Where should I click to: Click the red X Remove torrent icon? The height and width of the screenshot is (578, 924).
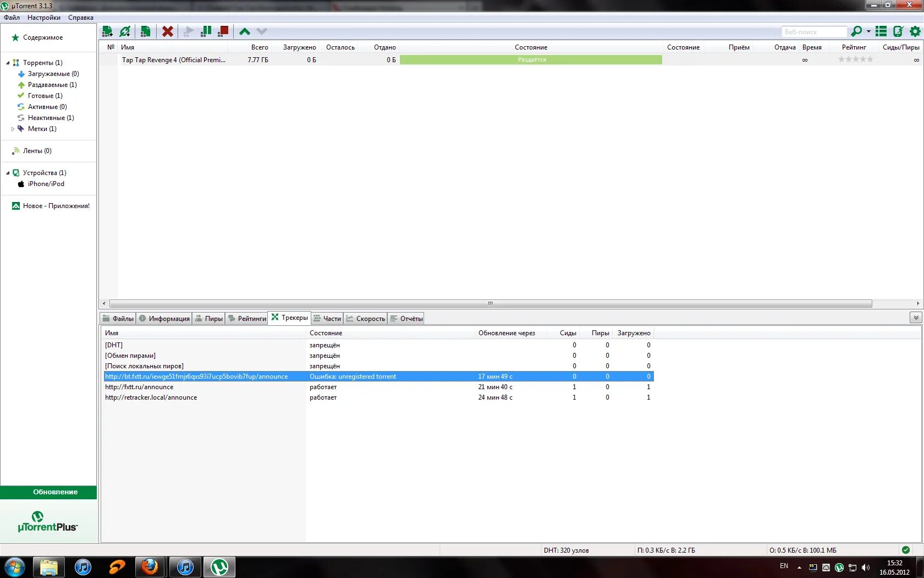pyautogui.click(x=168, y=31)
